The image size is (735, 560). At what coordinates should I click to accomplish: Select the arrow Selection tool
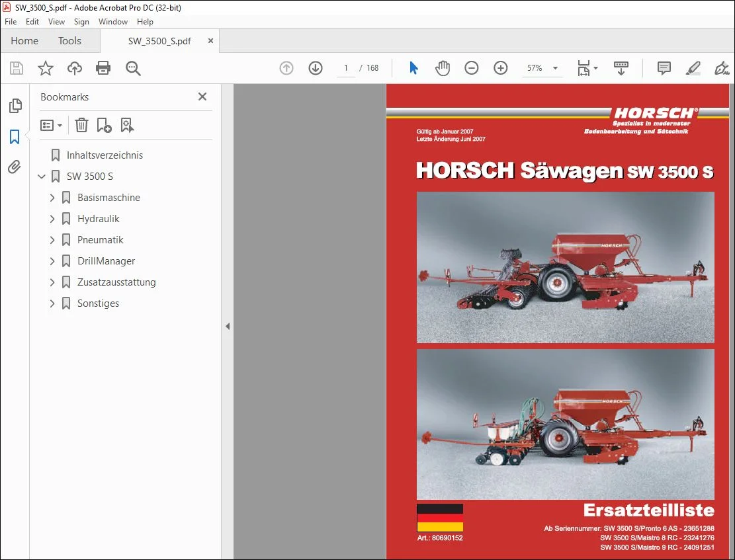pyautogui.click(x=413, y=68)
